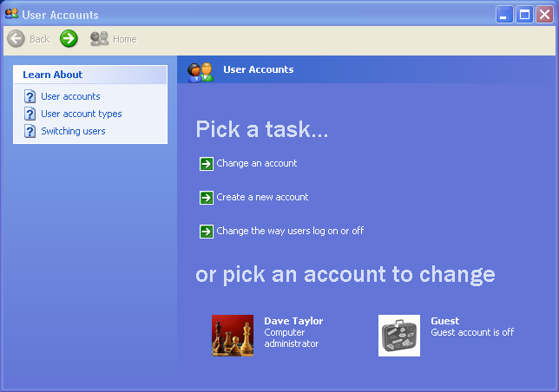
Task: Open the 'Switching users' help topic
Action: 73,131
